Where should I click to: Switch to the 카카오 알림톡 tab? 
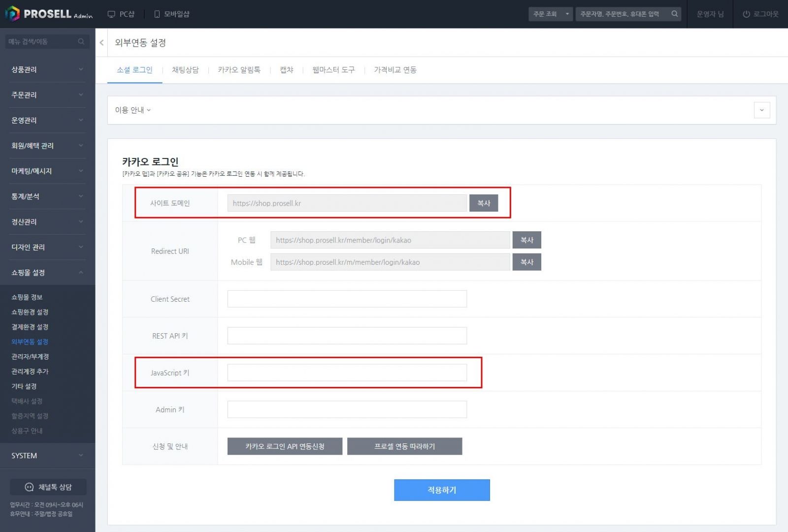tap(239, 70)
